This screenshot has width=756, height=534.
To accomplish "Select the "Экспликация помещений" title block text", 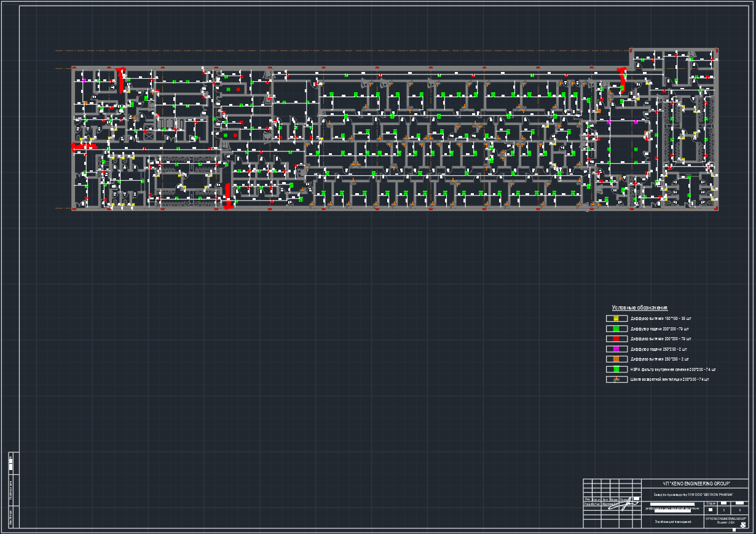I will [x=672, y=522].
